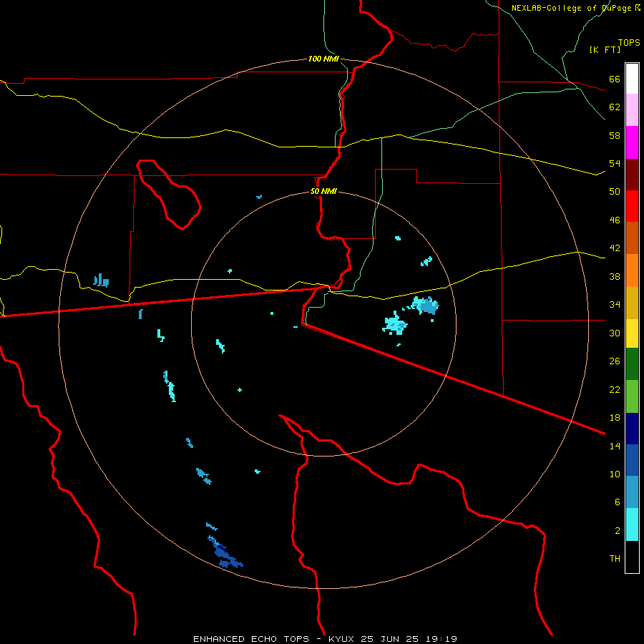Click the 30 legend value
644x644 pixels.
pos(615,333)
